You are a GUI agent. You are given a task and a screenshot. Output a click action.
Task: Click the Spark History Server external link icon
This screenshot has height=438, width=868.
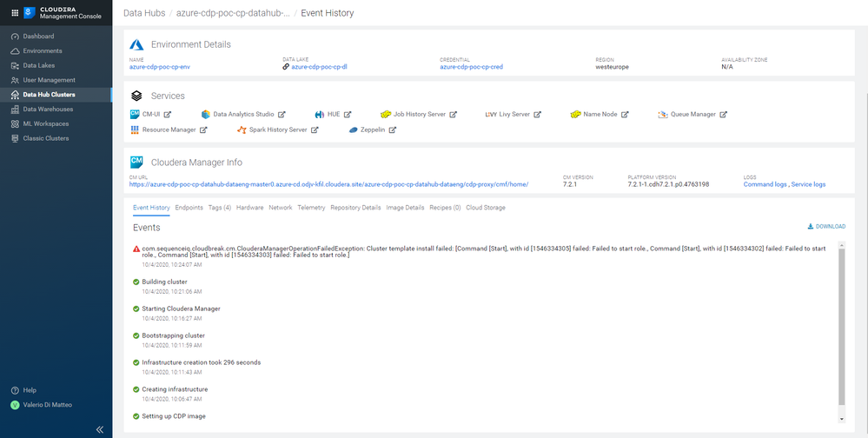315,130
